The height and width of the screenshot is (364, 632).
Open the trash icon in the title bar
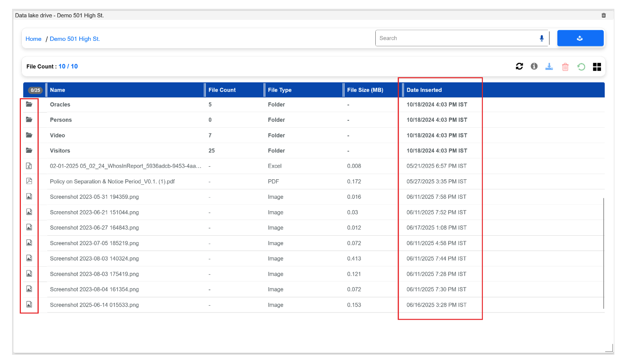point(603,15)
